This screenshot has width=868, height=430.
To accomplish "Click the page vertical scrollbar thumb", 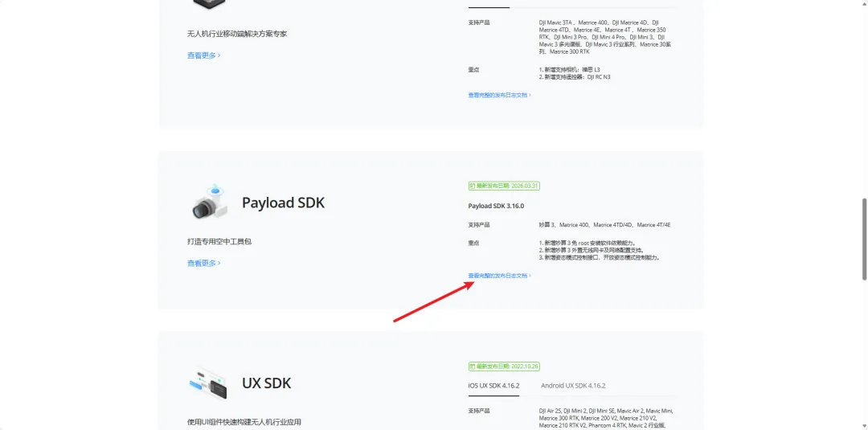I will pos(864,239).
